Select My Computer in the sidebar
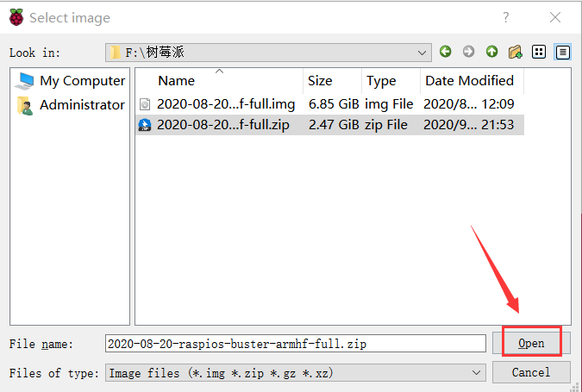582x392 pixels. tap(70, 81)
